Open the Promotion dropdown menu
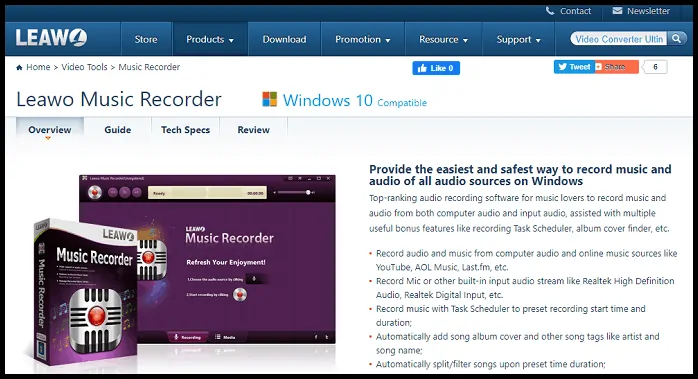 [x=362, y=40]
